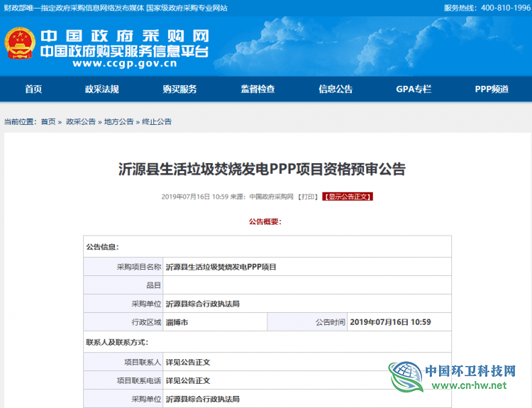Screen dimensions: 532x408
Task: Click 首页 in the breadcrumb trail
Action: pyautogui.click(x=48, y=122)
